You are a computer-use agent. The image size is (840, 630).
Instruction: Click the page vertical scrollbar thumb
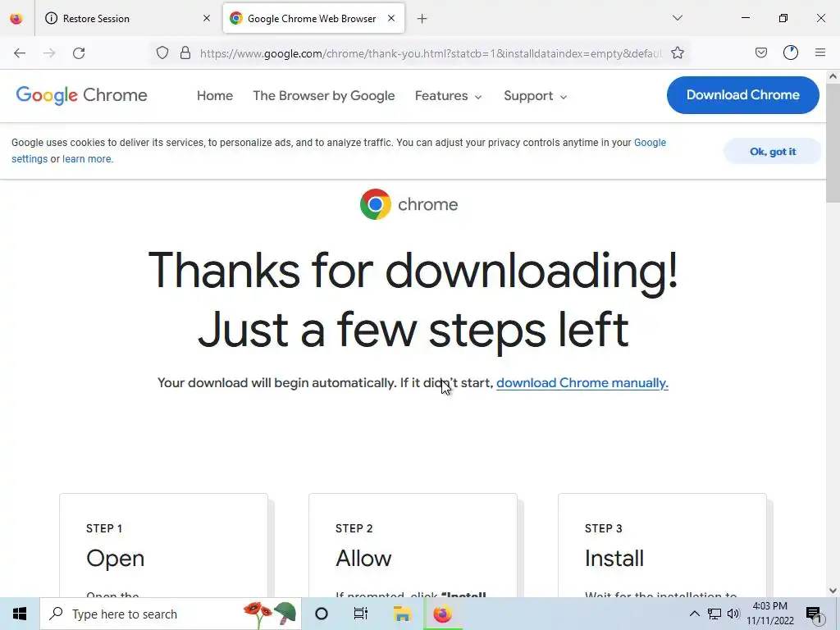point(833,143)
